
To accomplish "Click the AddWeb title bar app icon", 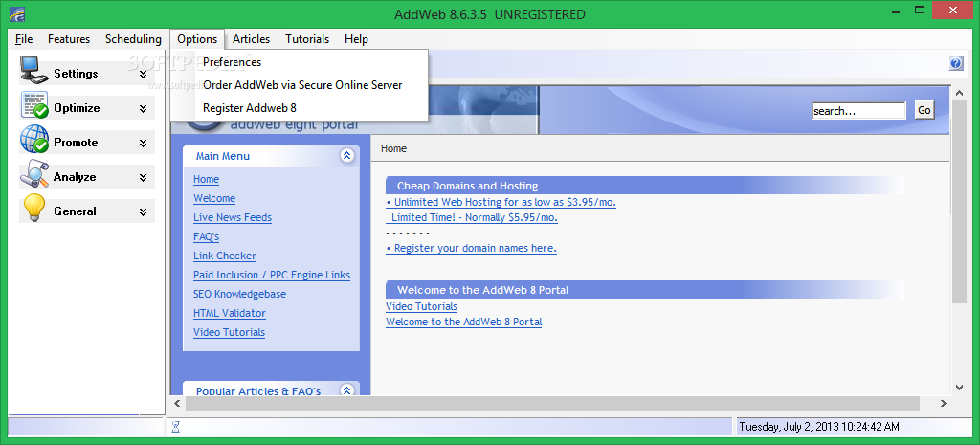I will (17, 13).
